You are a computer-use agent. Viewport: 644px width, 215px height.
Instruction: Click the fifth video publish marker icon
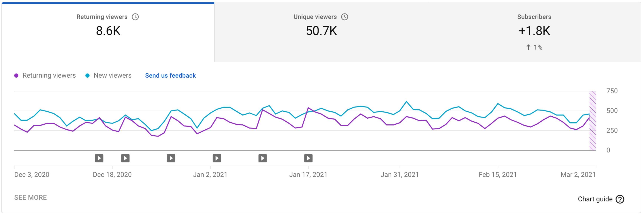262,158
